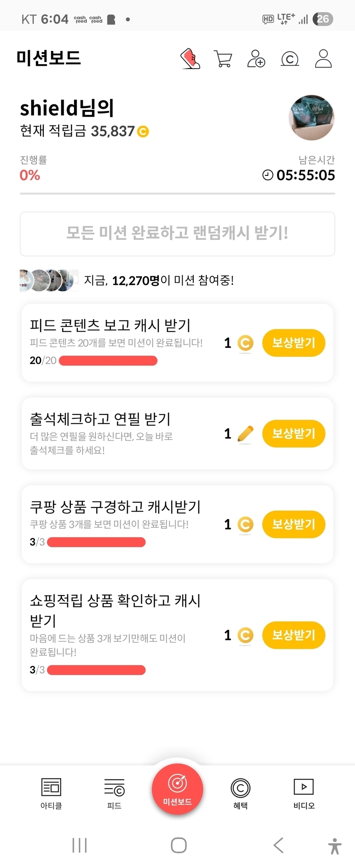Claim reward for 쇼핑적립 상품 mission
Viewport: 355px width, 868px height.
click(x=293, y=635)
